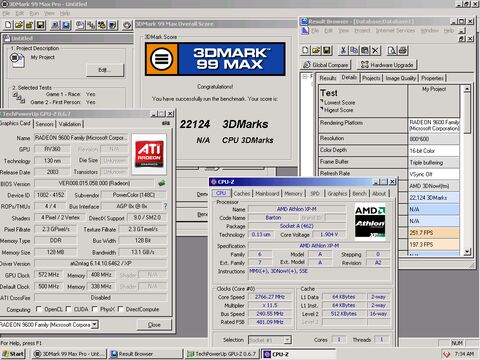Switch to the Validation tab in GPU-Z
The height and width of the screenshot is (360, 480).
[70, 124]
